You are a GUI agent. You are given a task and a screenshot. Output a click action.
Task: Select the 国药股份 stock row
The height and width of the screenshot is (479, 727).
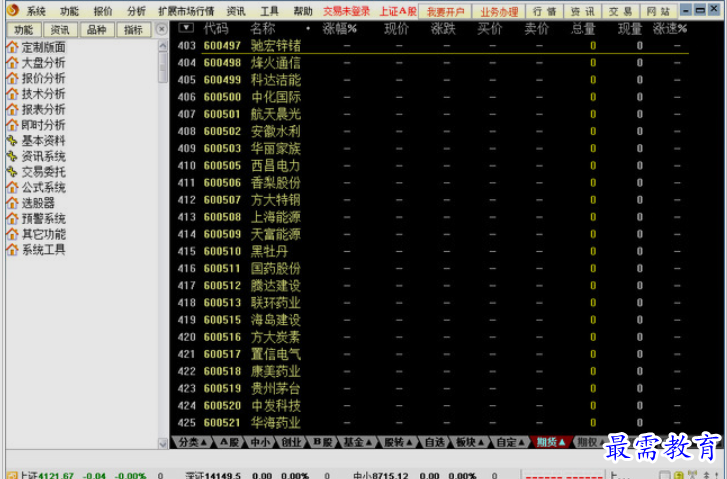click(432, 268)
